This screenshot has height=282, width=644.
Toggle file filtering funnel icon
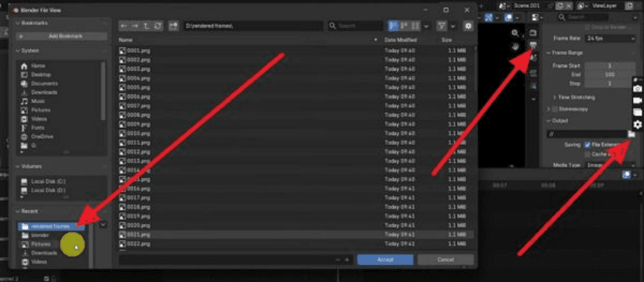(441, 26)
